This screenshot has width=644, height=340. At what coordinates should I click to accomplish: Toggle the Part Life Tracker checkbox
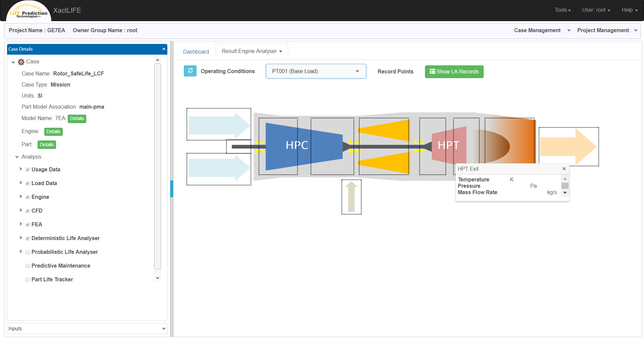click(28, 280)
